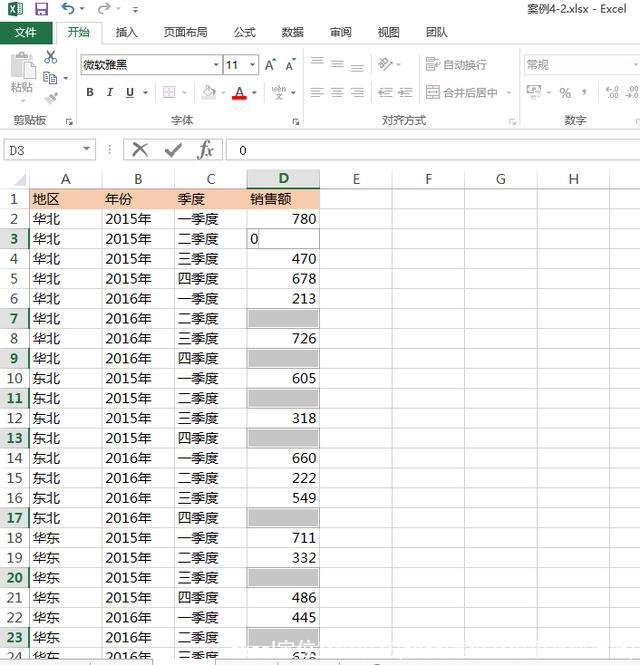Open the font size dropdown

[252, 65]
